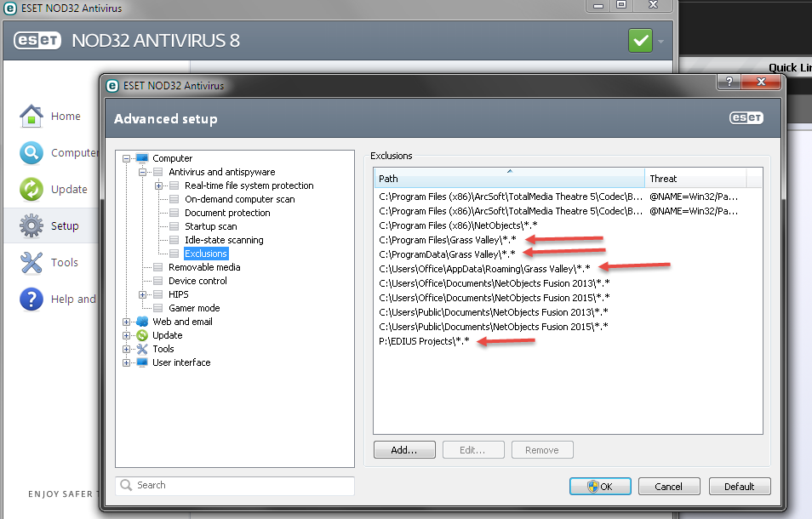This screenshot has height=519, width=812.
Task: Click the green protection status checkmark icon
Action: (x=640, y=40)
